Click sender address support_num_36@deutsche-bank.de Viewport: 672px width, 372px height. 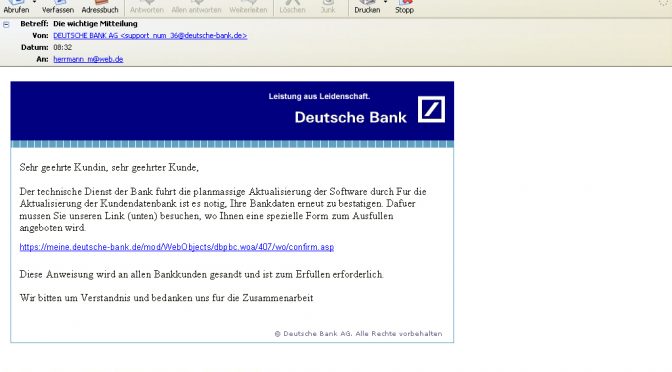point(150,36)
